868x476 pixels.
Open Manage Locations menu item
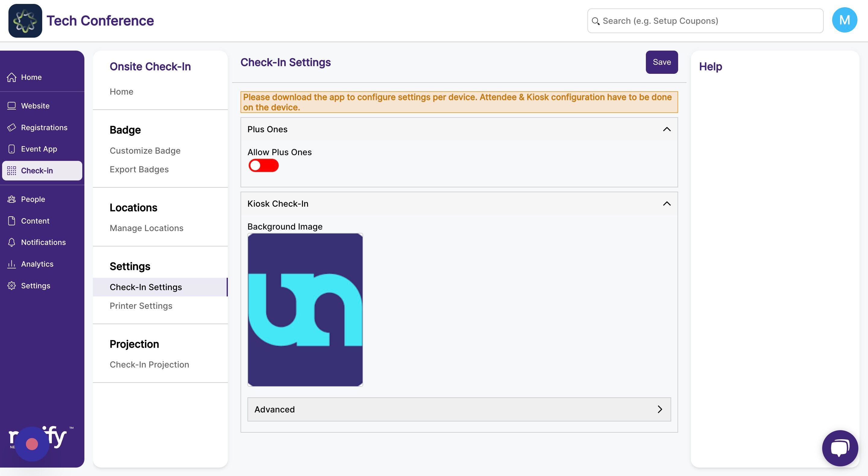click(x=146, y=228)
